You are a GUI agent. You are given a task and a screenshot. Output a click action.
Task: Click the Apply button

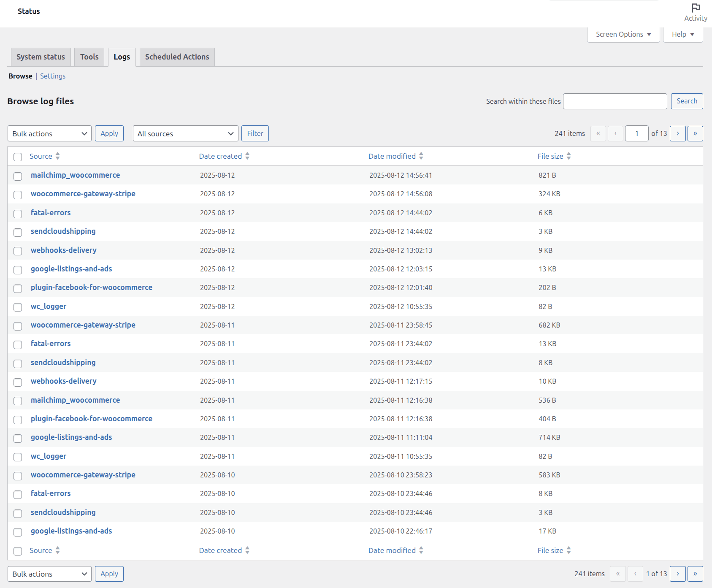pyautogui.click(x=109, y=133)
